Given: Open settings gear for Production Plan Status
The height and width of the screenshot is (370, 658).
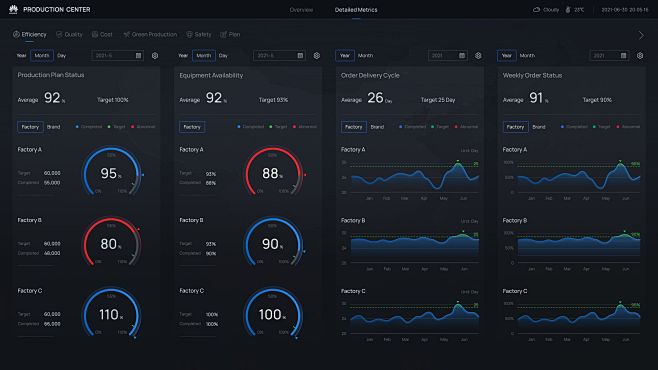Looking at the screenshot, I should (155, 55).
